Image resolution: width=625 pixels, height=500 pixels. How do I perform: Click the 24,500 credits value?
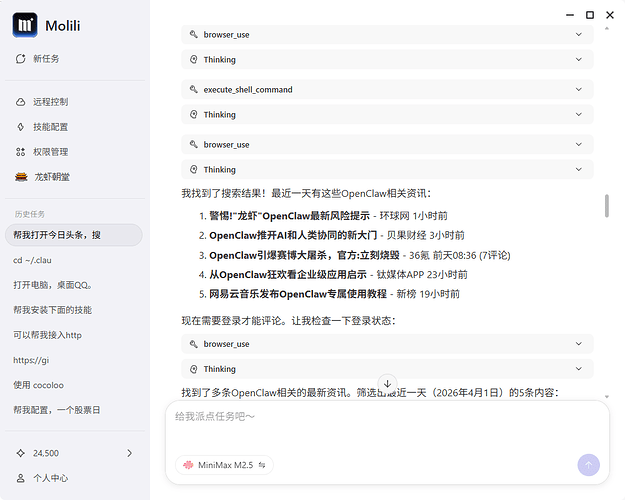click(46, 453)
